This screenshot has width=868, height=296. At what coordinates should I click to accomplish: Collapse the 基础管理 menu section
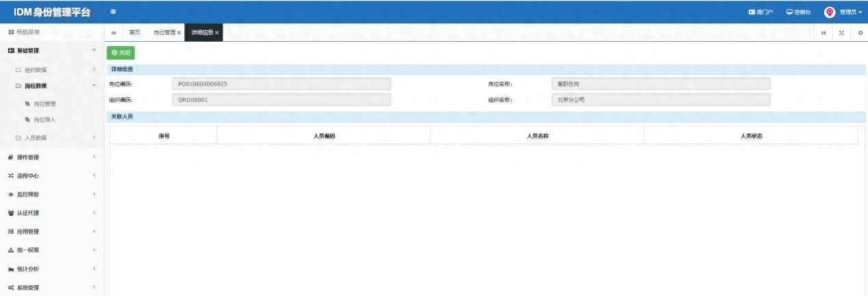click(x=51, y=51)
